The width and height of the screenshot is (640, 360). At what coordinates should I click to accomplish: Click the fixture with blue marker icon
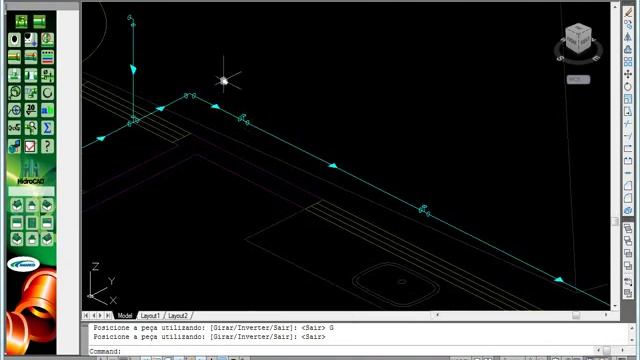tap(31, 40)
